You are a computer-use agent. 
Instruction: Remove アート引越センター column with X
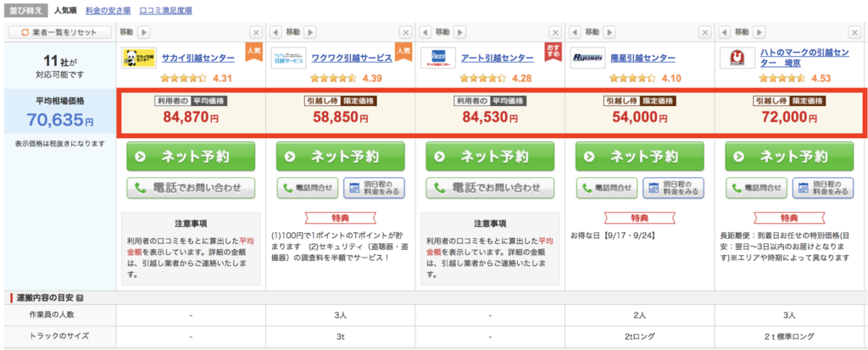point(555,33)
